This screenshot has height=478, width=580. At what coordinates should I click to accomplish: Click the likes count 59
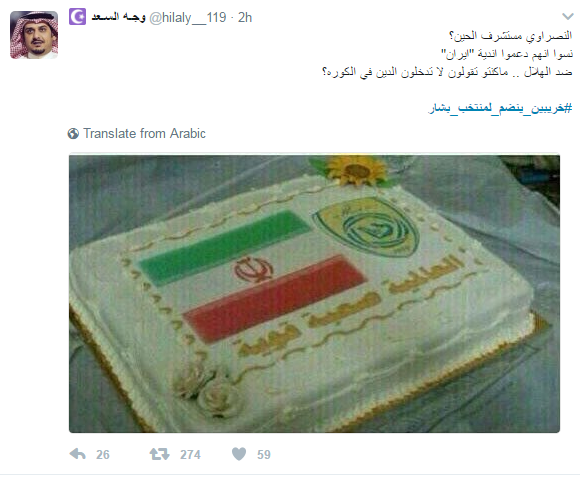point(264,454)
